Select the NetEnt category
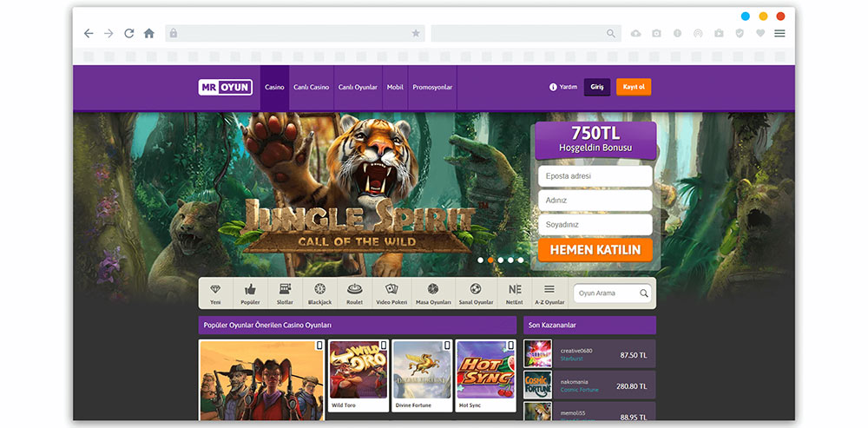The height and width of the screenshot is (428, 868). pos(514,293)
